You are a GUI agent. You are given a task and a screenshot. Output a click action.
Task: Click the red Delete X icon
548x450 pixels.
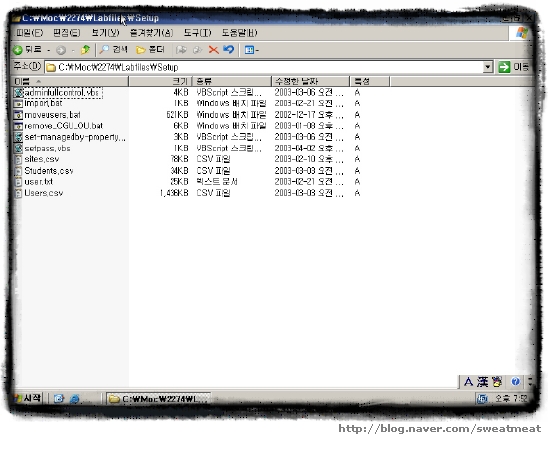click(213, 50)
